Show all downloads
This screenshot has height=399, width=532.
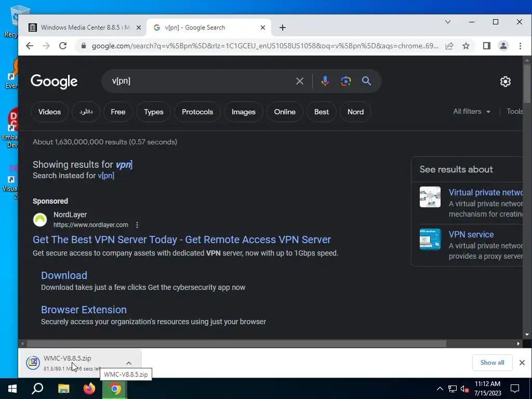(492, 363)
